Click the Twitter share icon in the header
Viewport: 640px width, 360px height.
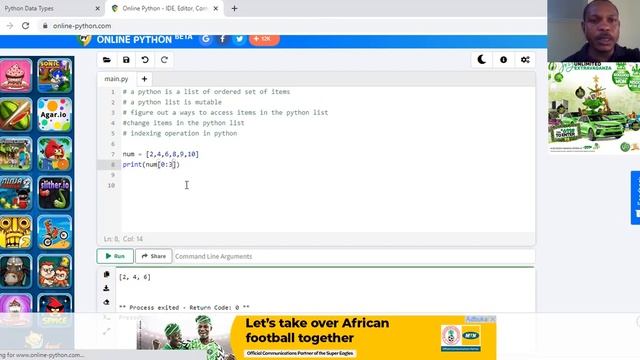[239, 39]
